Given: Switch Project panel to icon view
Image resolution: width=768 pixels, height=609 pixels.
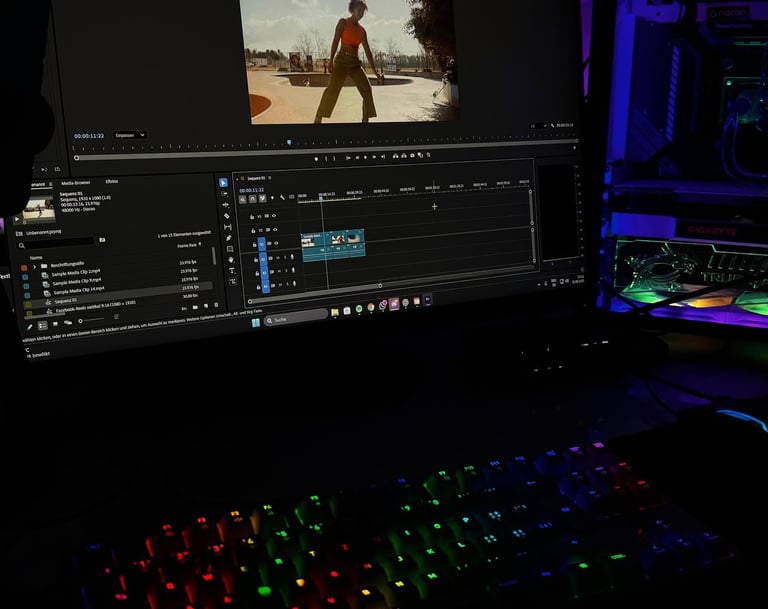Looking at the screenshot, I should click(55, 324).
